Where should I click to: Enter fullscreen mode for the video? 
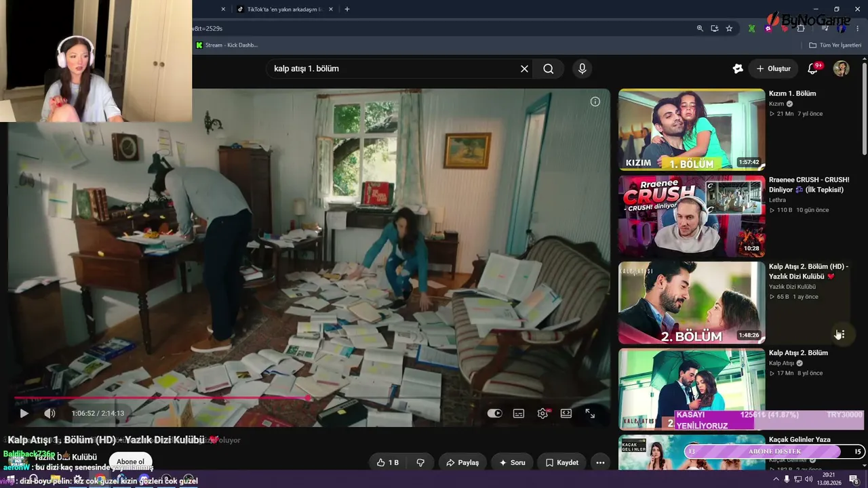coord(590,413)
